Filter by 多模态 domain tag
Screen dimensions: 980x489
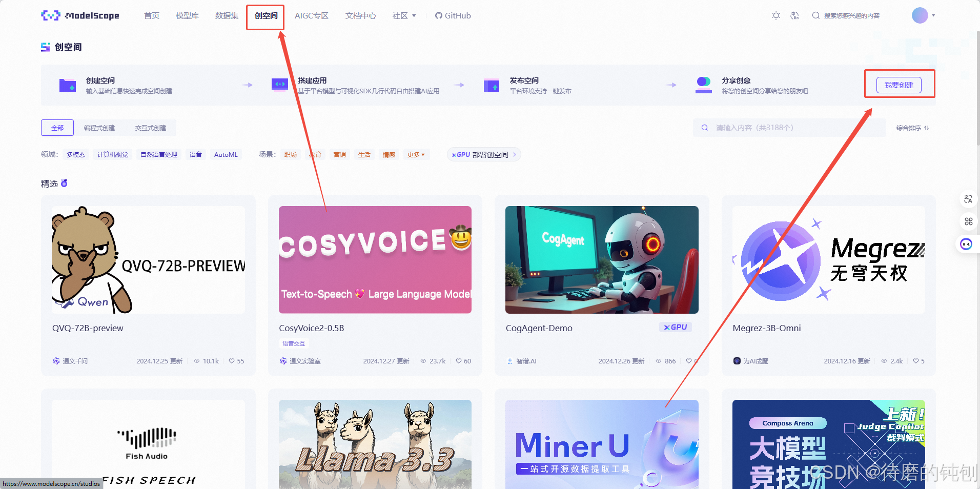tap(76, 154)
